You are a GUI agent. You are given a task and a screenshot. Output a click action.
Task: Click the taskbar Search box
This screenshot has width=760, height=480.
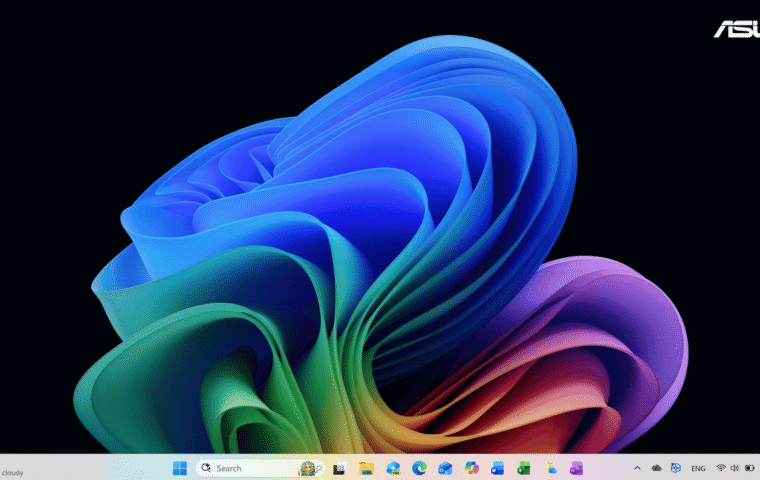point(260,468)
